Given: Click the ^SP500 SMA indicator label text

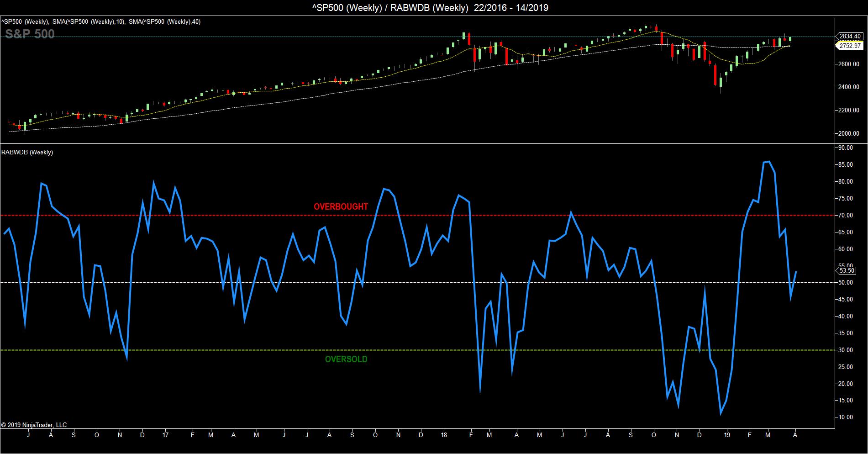Looking at the screenshot, I should point(101,21).
